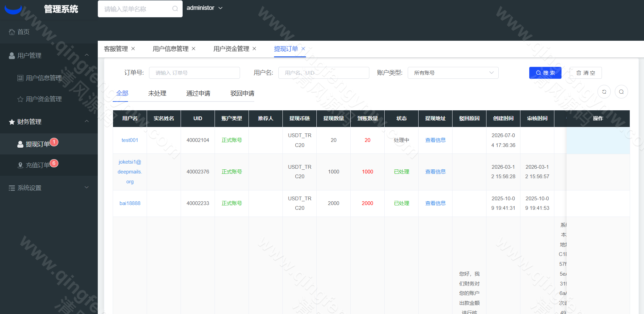Click the star outline icon beside 用户资金管理
The height and width of the screenshot is (314, 644).
coord(20,99)
